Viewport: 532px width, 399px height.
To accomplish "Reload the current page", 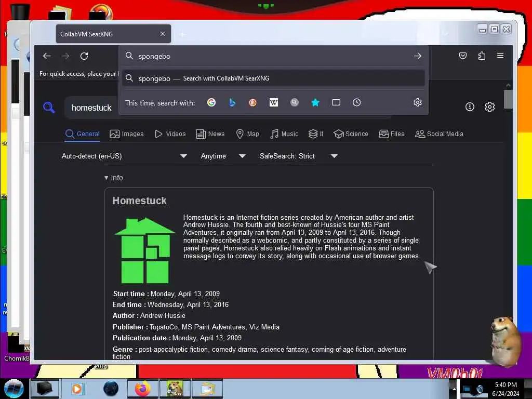I will pos(84,56).
